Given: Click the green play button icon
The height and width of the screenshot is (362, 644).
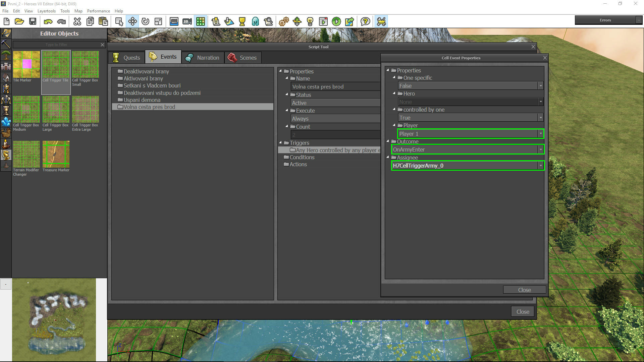Looking at the screenshot, I should (x=336, y=21).
